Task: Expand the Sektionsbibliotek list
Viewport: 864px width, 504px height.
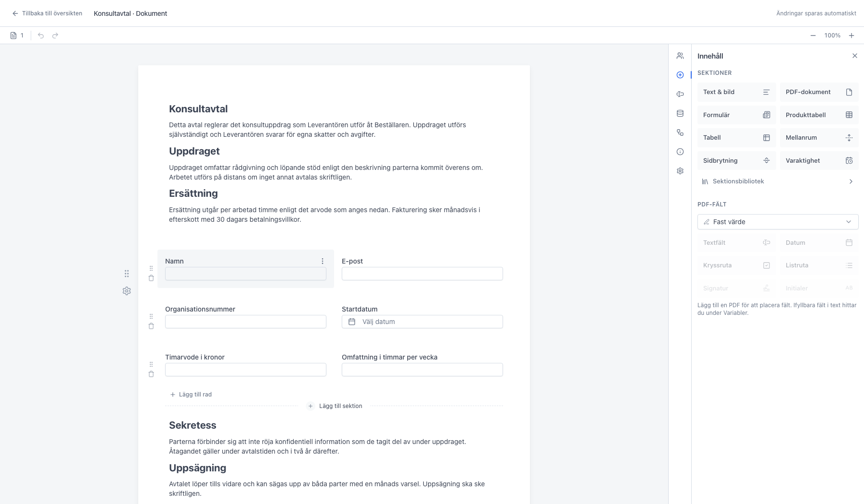Action: click(778, 181)
